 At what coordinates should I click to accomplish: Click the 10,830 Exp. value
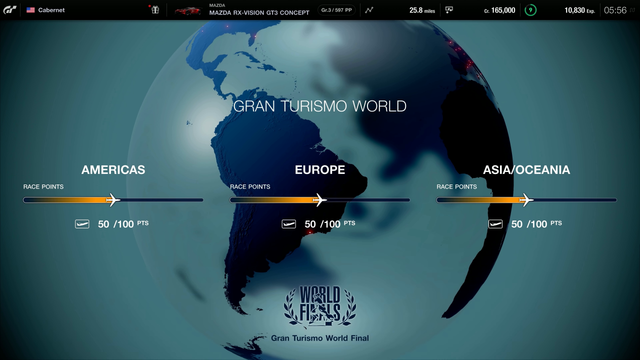[579, 10]
